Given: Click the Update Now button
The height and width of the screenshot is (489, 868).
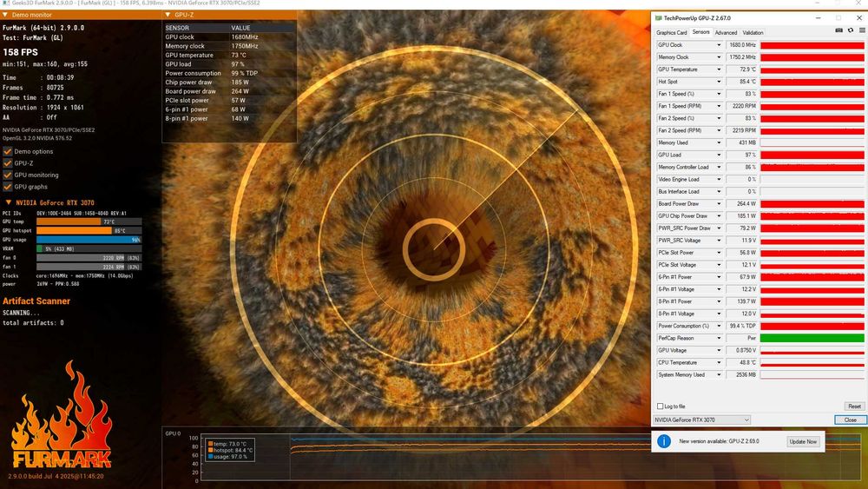Looking at the screenshot, I should 803,441.
